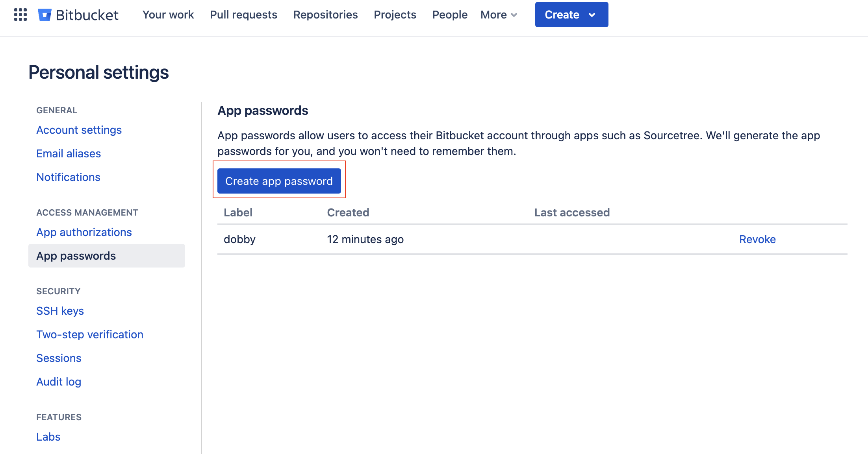Open the SSH keys page
This screenshot has height=454, width=868.
(60, 311)
